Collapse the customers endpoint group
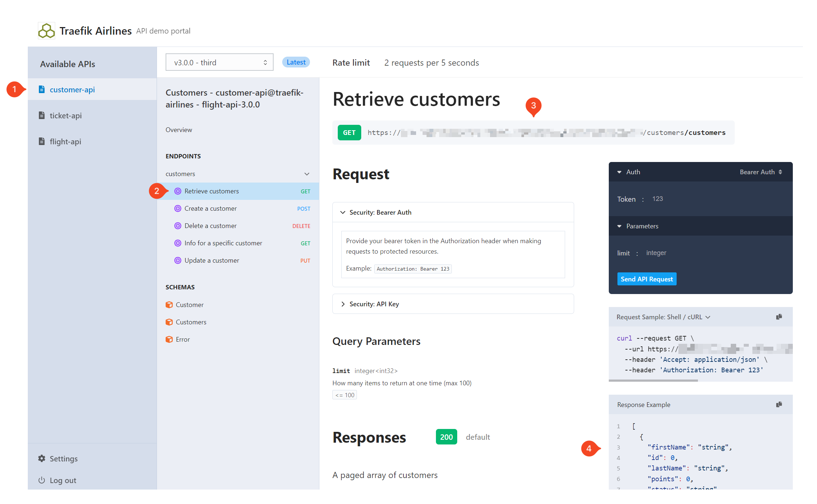The height and width of the screenshot is (504, 817). tap(307, 174)
